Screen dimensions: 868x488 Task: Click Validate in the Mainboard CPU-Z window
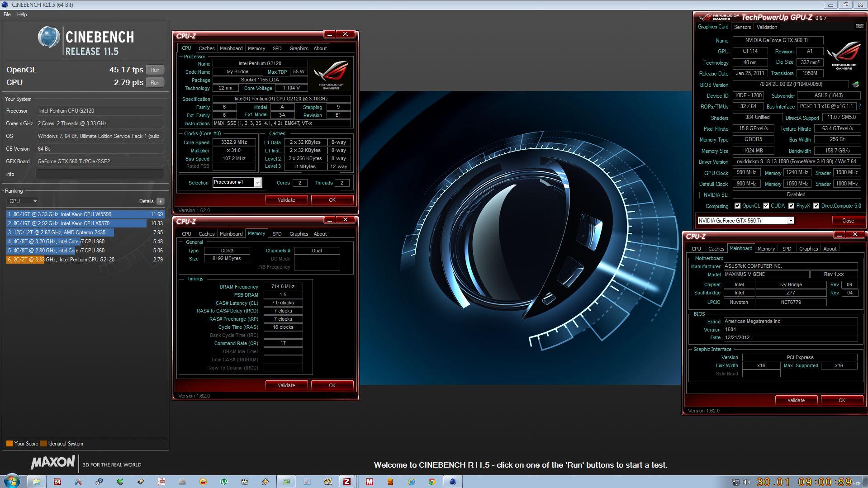coord(796,400)
